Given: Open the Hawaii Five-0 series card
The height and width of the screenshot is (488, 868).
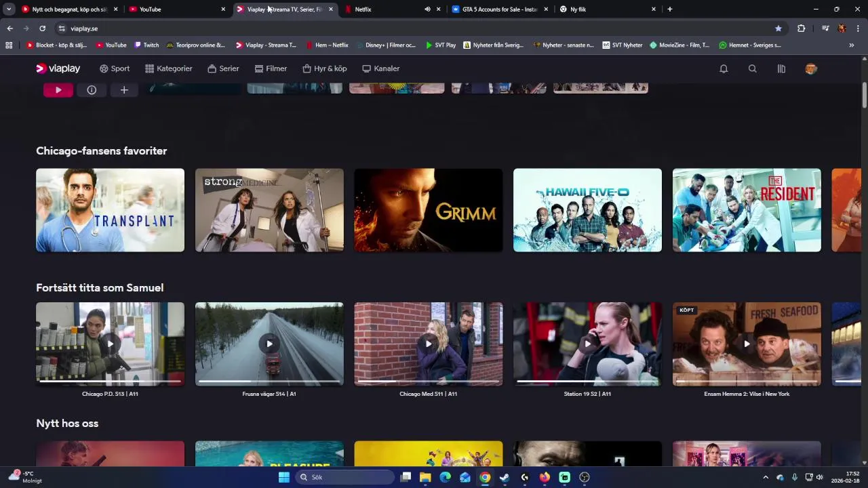Looking at the screenshot, I should pos(587,210).
